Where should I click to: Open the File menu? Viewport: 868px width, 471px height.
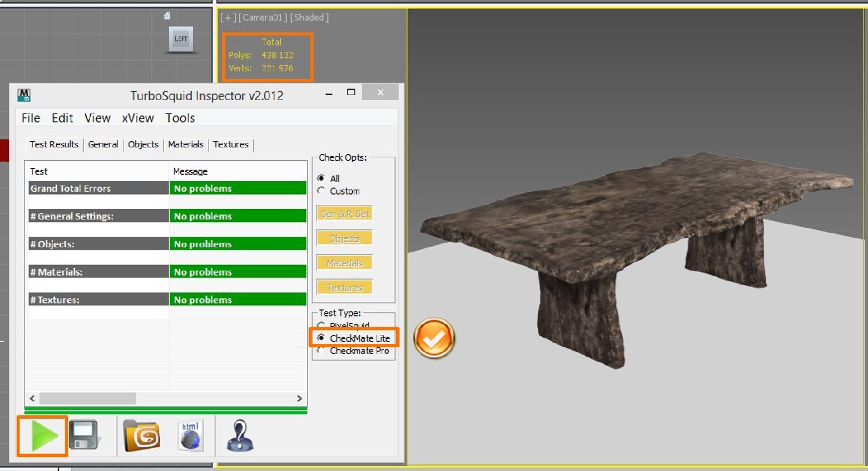(31, 118)
